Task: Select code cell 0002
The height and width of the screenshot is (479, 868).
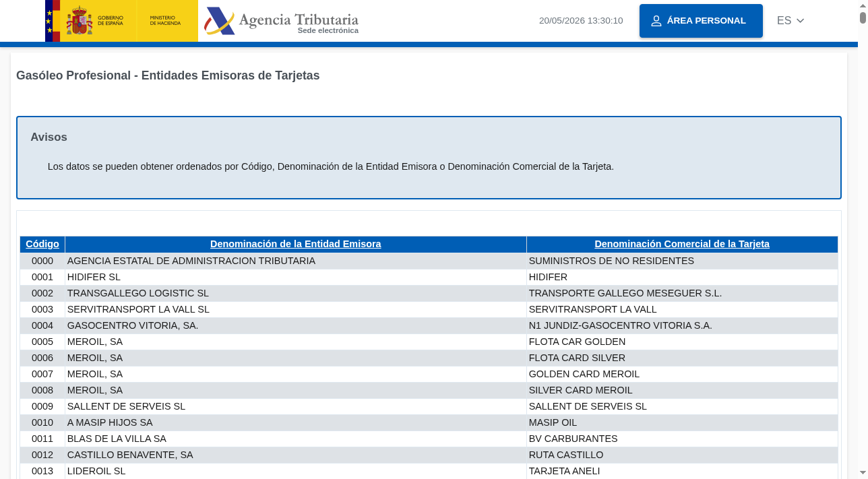Action: (x=42, y=293)
